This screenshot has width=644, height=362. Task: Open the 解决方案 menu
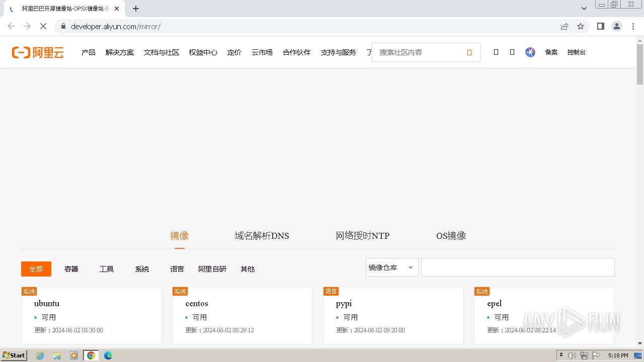(120, 52)
